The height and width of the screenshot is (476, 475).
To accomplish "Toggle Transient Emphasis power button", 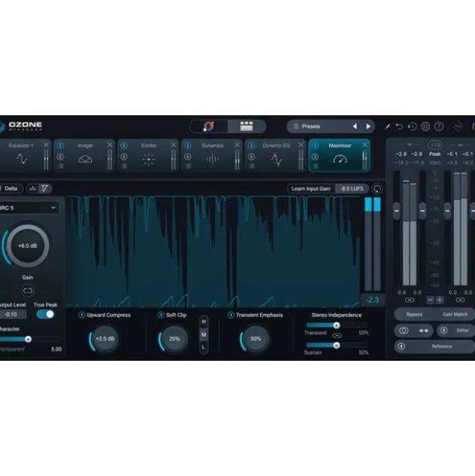I will [x=231, y=315].
